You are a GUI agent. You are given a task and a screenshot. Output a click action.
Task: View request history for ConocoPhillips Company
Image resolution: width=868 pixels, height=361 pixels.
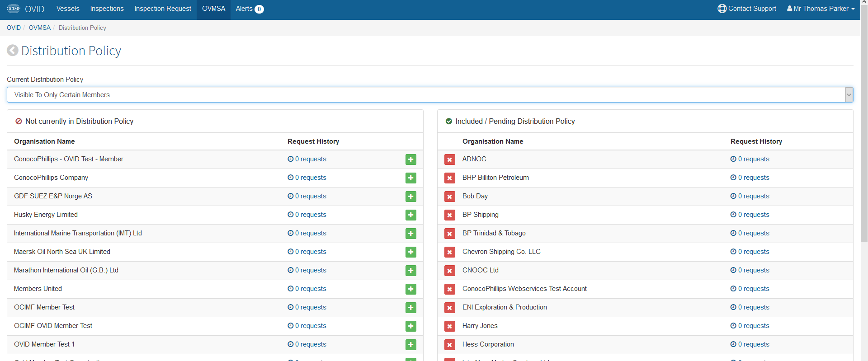[307, 178]
